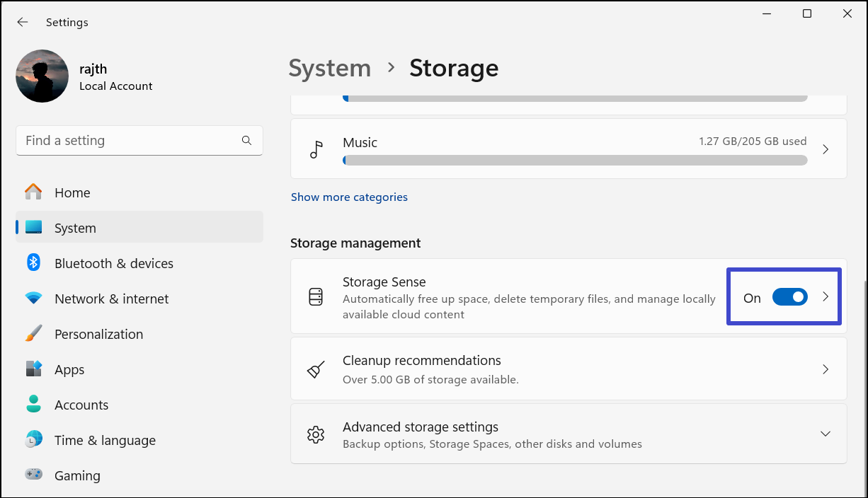Select the Home icon in the sidebar

[33, 192]
